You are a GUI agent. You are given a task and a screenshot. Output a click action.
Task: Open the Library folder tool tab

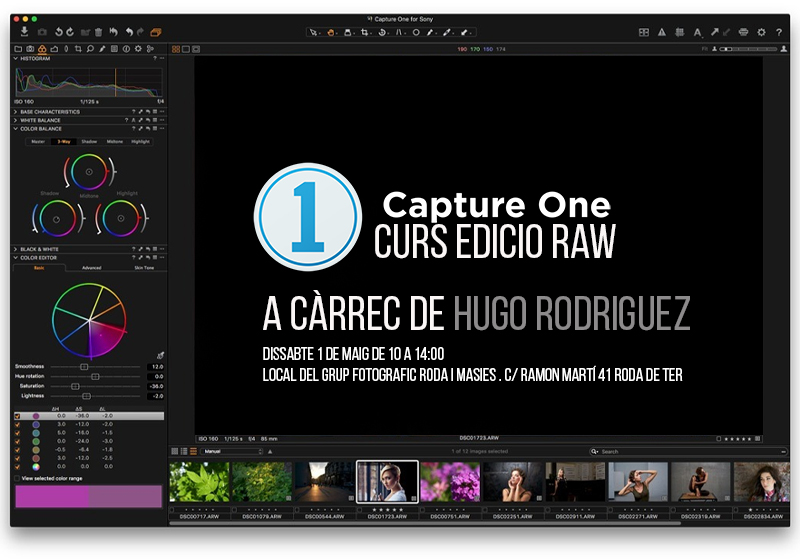pos(18,49)
